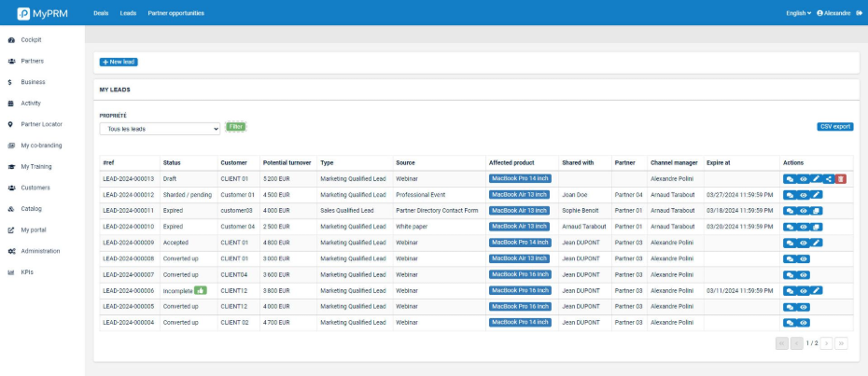Open Partner opportunities in top navigation
Screen dimensions: 868x376
pyautogui.click(x=175, y=13)
